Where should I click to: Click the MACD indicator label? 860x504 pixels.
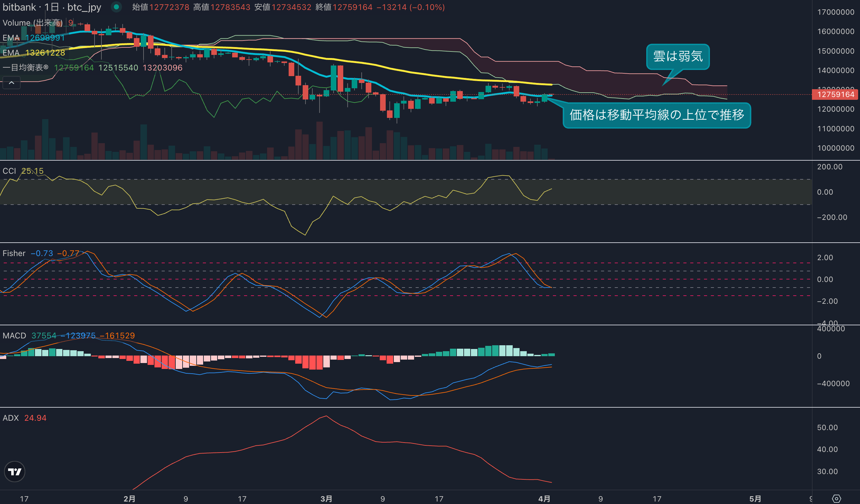pyautogui.click(x=14, y=336)
